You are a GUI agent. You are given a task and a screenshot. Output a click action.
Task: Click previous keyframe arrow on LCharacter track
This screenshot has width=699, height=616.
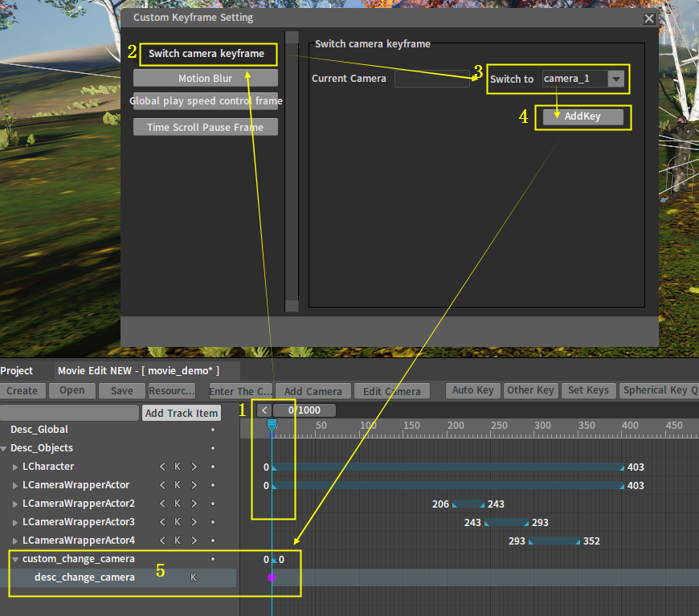pyautogui.click(x=162, y=467)
